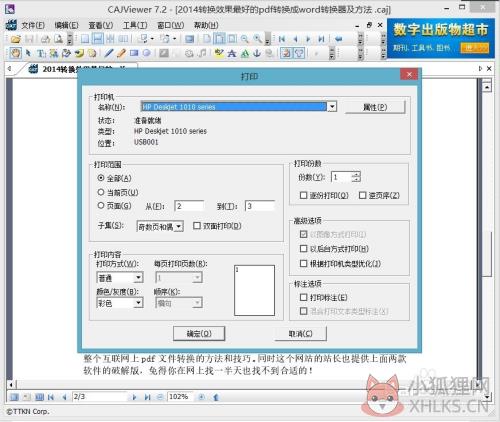Select the orange pencil tool
The width and height of the screenshot is (500, 422).
coord(121,53)
